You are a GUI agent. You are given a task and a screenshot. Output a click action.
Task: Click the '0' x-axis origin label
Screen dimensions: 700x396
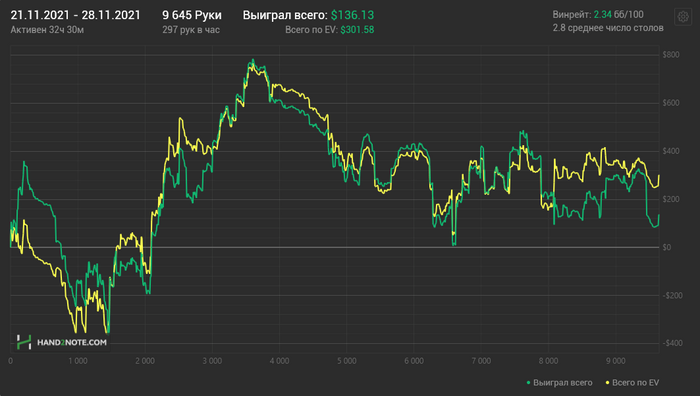[11, 361]
